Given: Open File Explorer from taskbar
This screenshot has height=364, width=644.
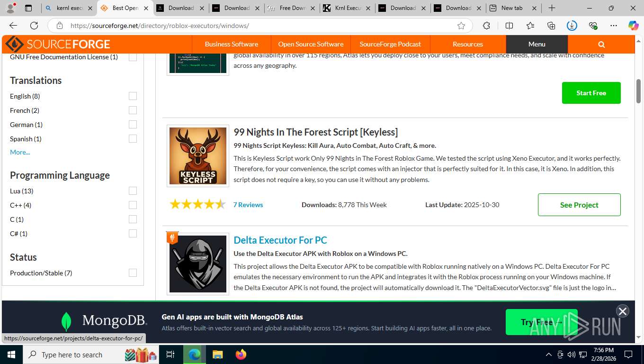Looking at the screenshot, I should (x=217, y=355).
